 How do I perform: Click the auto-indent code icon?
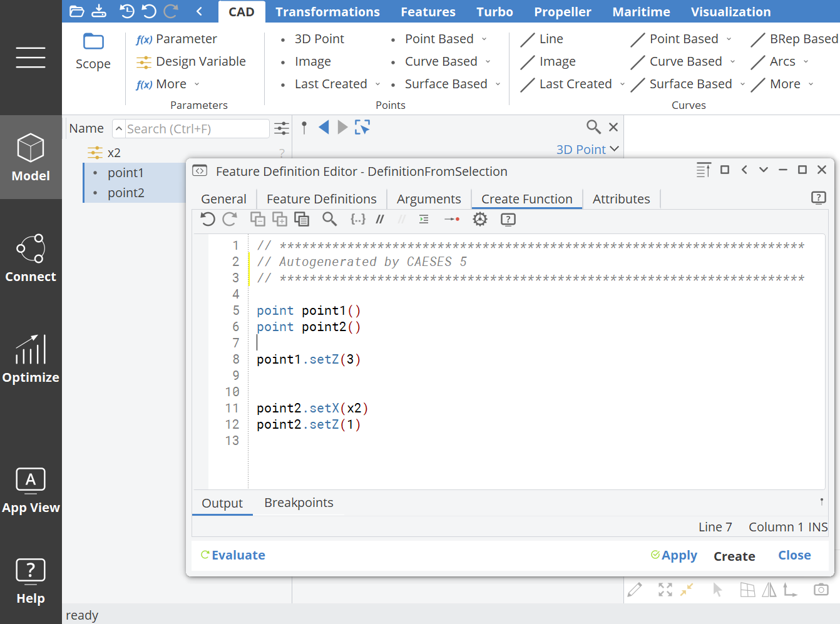point(424,219)
